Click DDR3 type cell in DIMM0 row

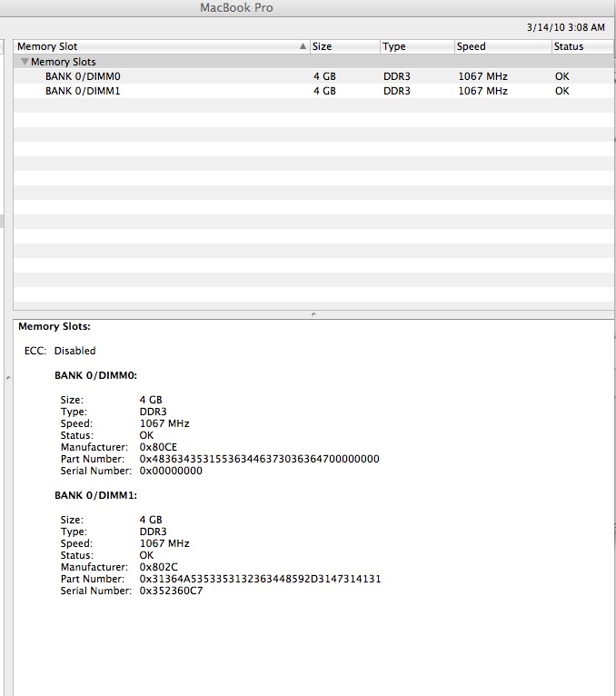coord(397,76)
